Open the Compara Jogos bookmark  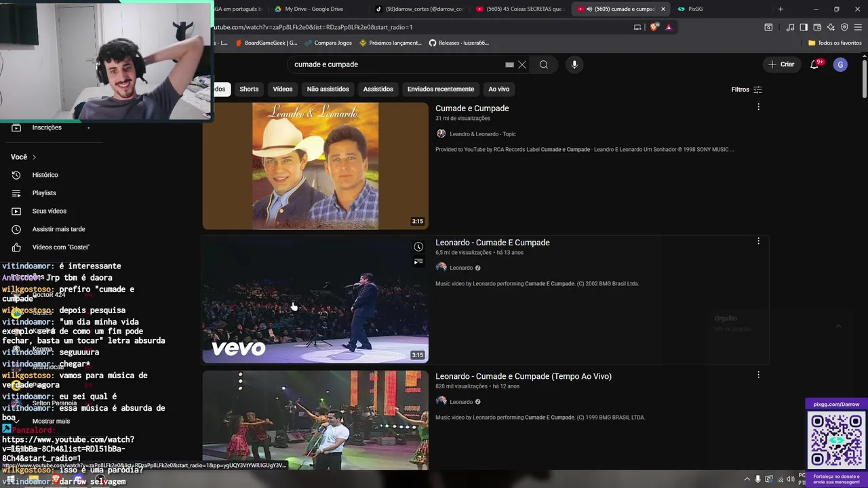coord(328,43)
